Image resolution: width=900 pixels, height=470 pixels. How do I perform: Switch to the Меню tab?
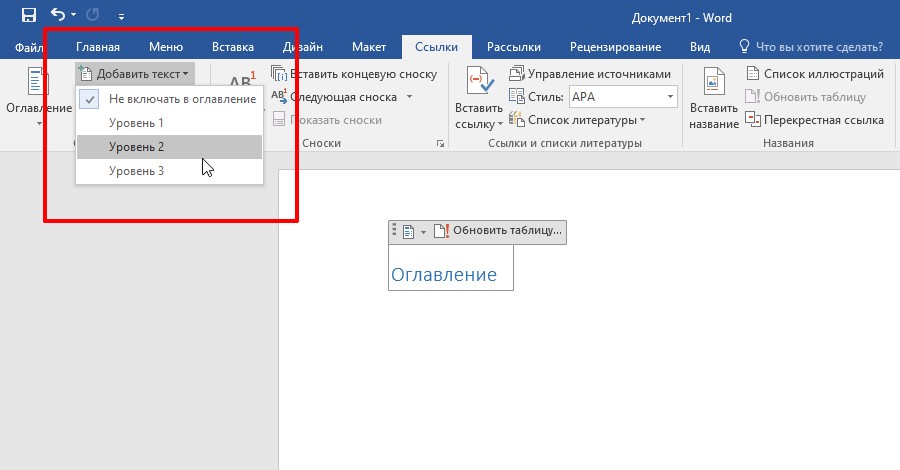pyautogui.click(x=166, y=47)
